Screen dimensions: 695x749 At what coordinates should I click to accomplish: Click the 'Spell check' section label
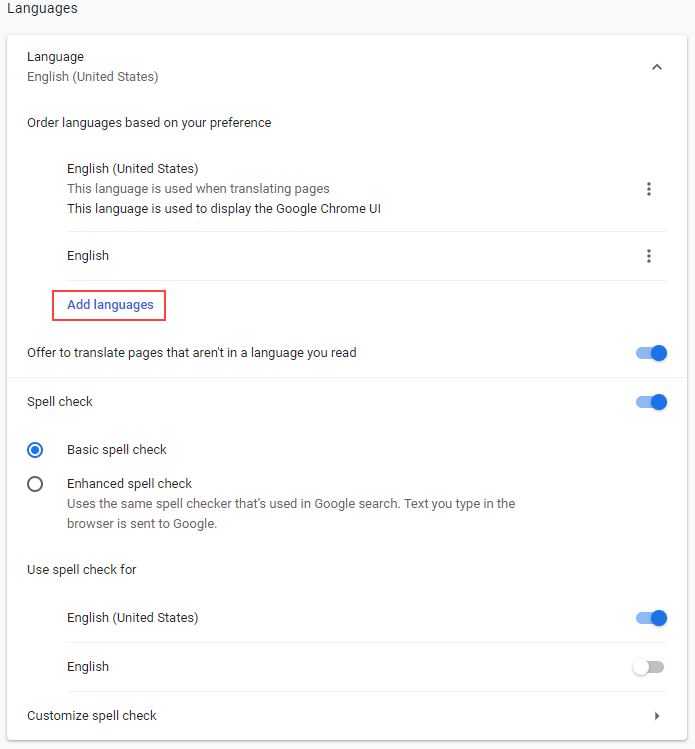coord(60,402)
